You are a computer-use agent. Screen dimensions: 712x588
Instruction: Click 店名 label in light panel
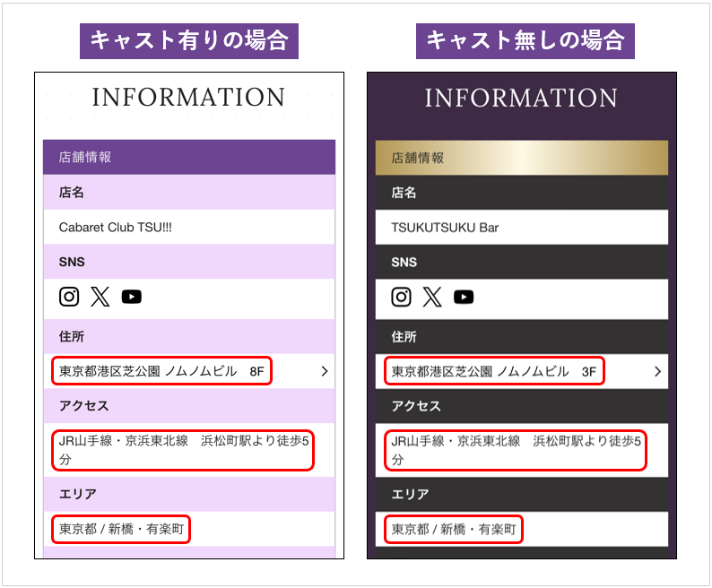pos(72,192)
